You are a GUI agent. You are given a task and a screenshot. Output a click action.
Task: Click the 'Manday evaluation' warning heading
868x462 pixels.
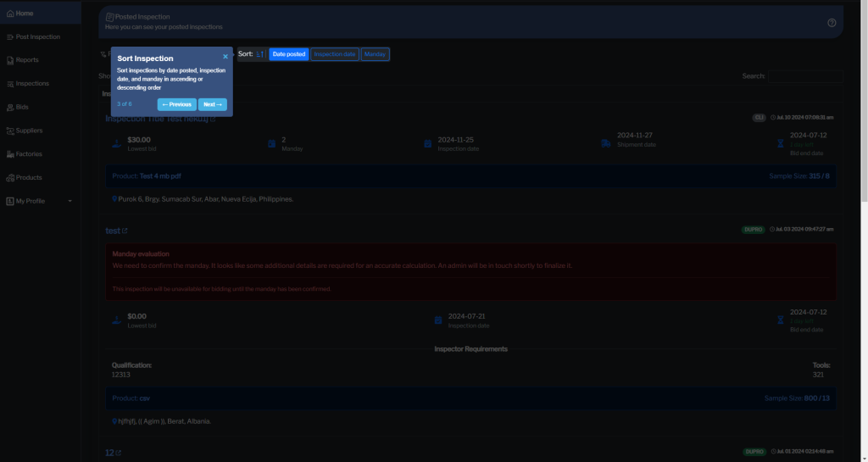[141, 254]
